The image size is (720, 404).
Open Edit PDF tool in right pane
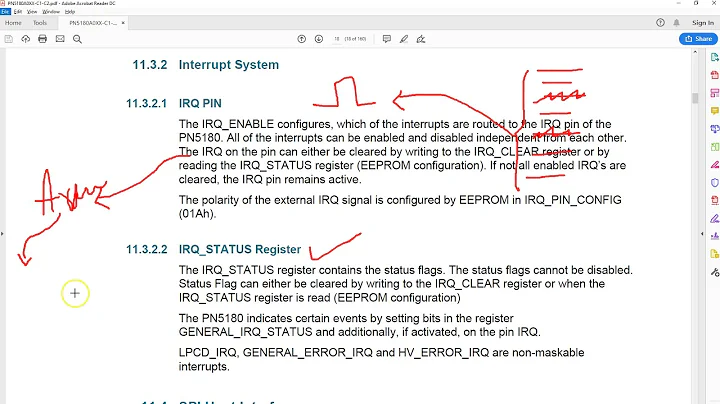tap(714, 93)
